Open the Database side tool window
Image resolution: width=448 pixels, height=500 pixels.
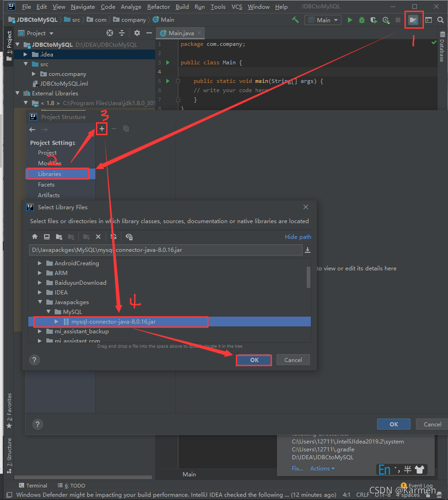point(442,47)
